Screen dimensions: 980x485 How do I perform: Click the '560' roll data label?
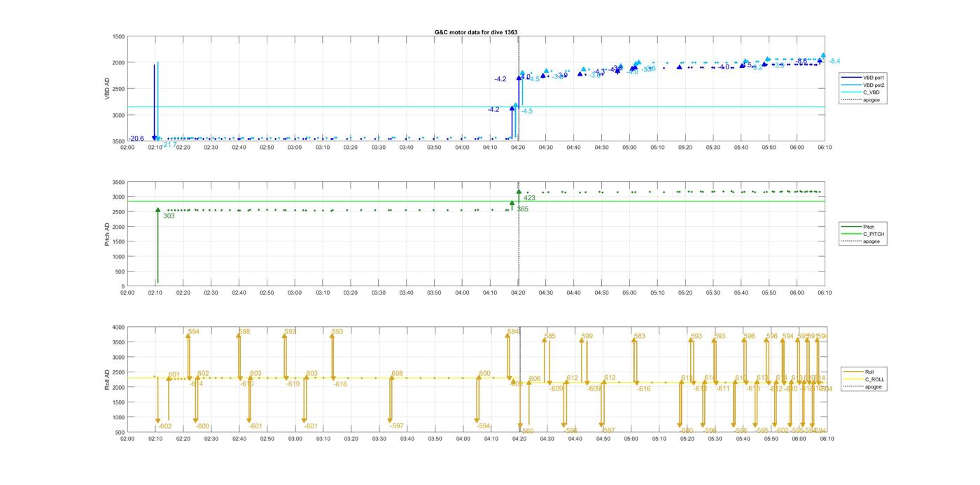[528, 431]
